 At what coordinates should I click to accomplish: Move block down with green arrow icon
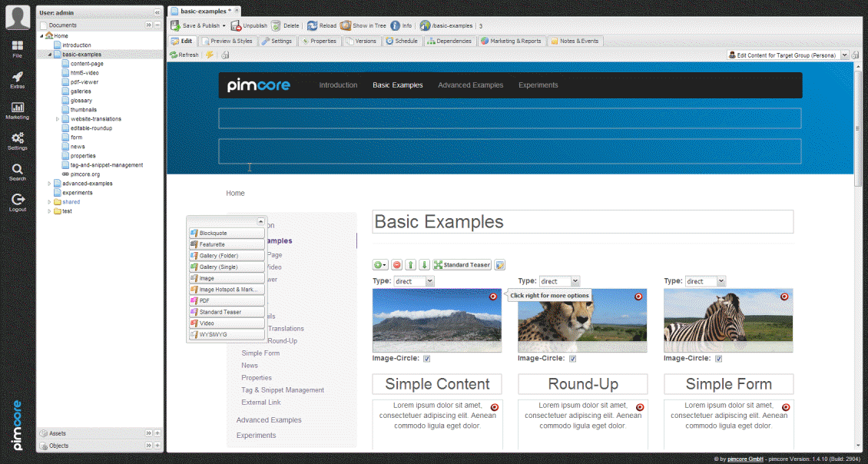(x=424, y=265)
